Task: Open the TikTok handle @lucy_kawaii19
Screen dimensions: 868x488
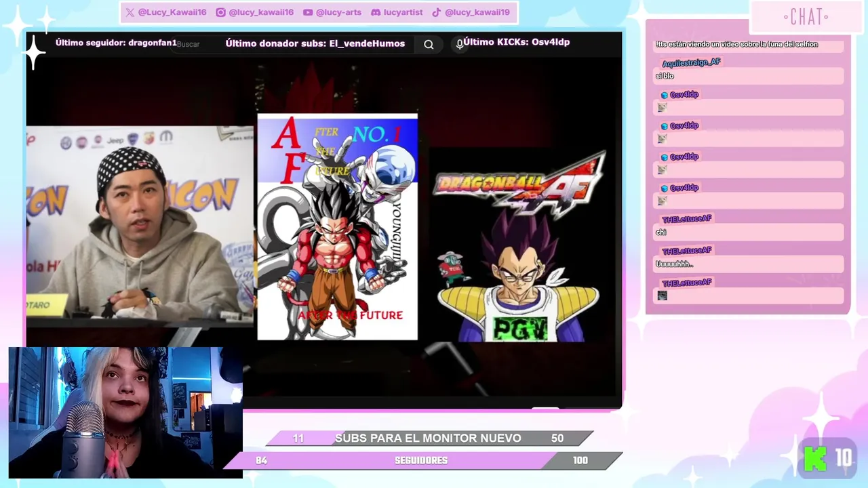Action: (x=477, y=12)
